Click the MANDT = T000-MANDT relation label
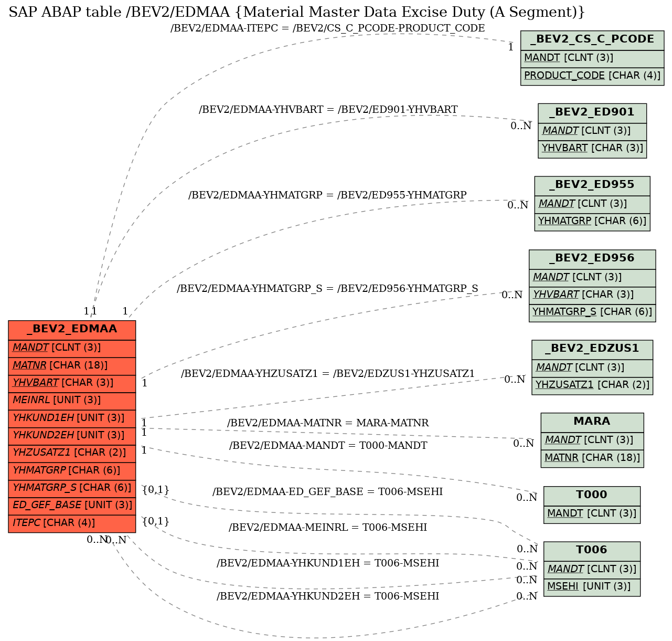 [328, 446]
